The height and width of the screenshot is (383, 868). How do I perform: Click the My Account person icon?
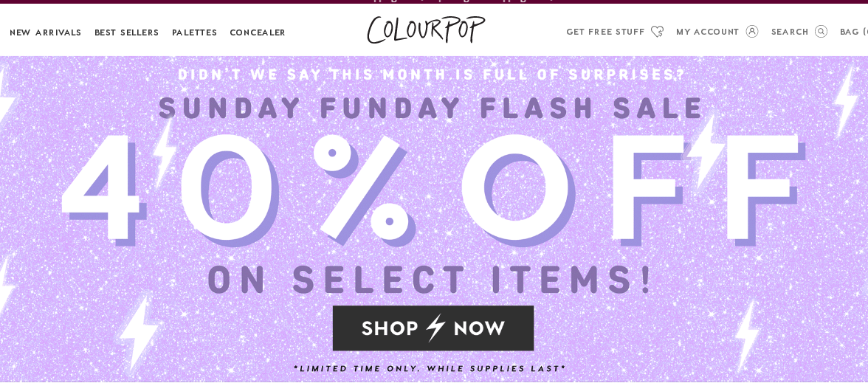pyautogui.click(x=752, y=32)
